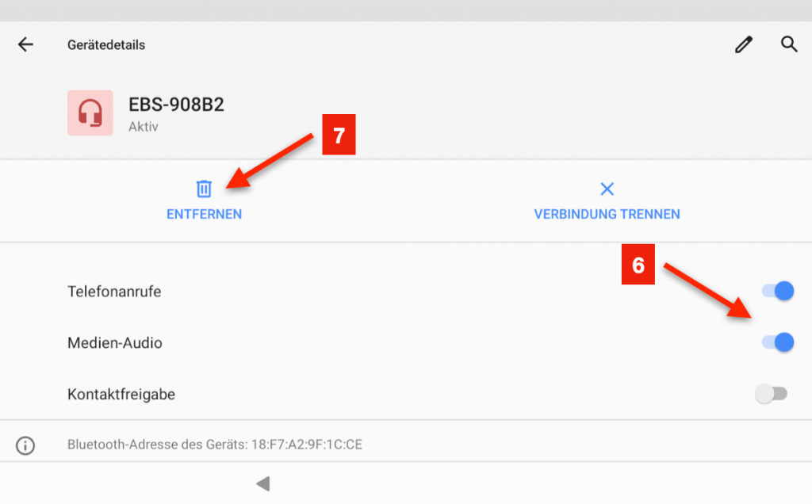Turn off the Medien-Audio switch
The width and height of the screenshot is (812, 504).
click(776, 342)
